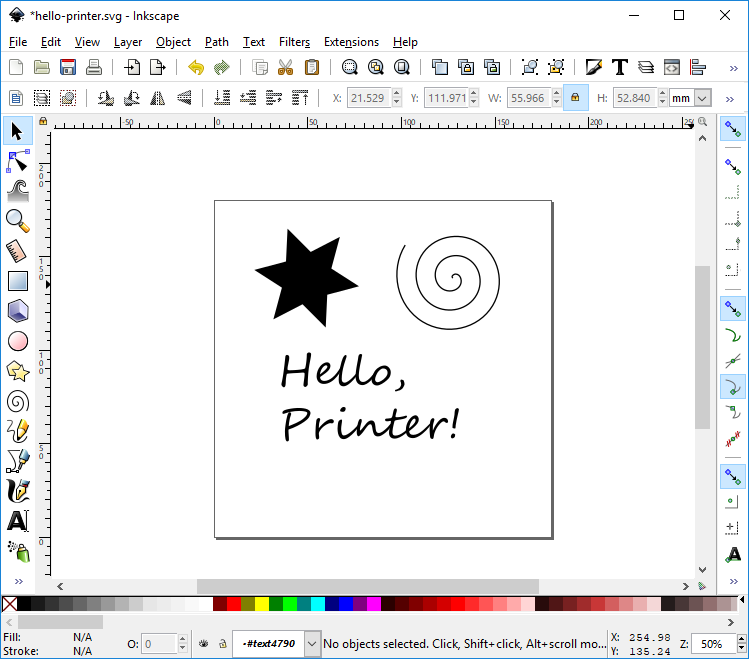Viewport: 749px width, 659px height.
Task: Open the Text and Font dialog icon
Action: tap(620, 67)
